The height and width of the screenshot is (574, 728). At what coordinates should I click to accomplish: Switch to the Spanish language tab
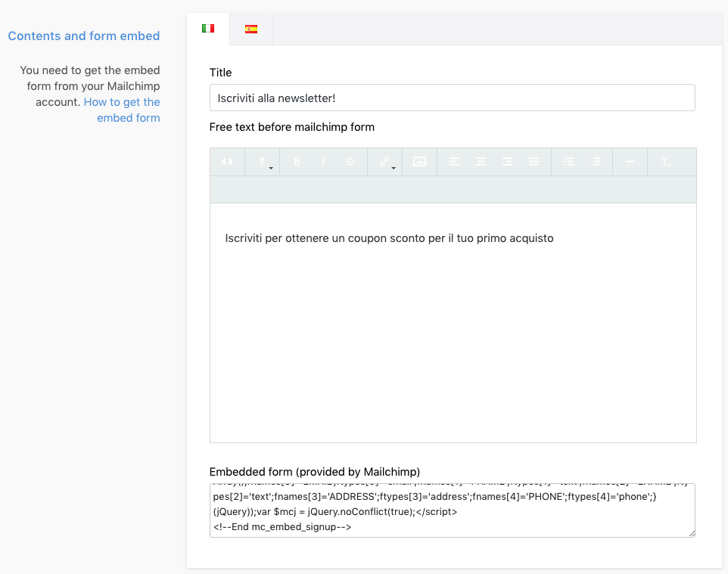(251, 29)
